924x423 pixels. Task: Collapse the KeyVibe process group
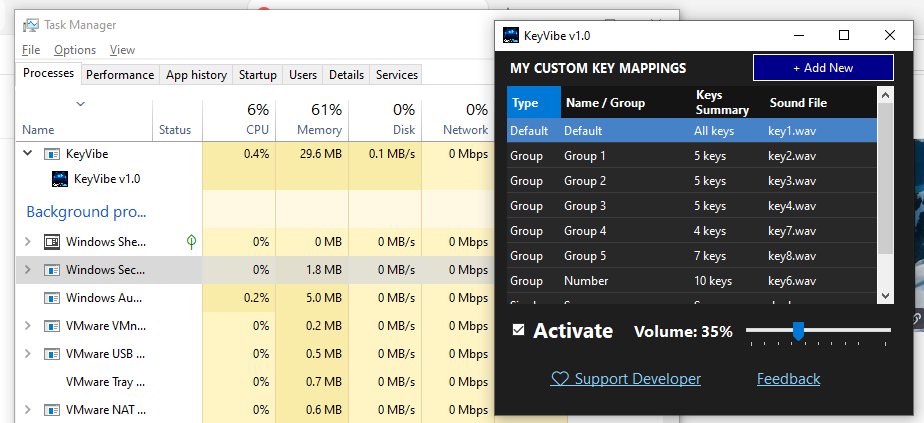(27, 154)
